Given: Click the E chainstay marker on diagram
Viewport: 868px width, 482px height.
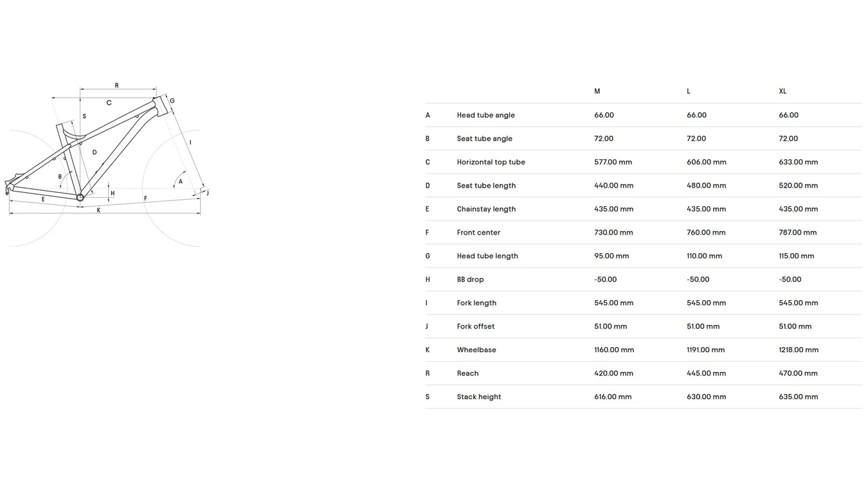Looking at the screenshot, I should click(x=43, y=199).
